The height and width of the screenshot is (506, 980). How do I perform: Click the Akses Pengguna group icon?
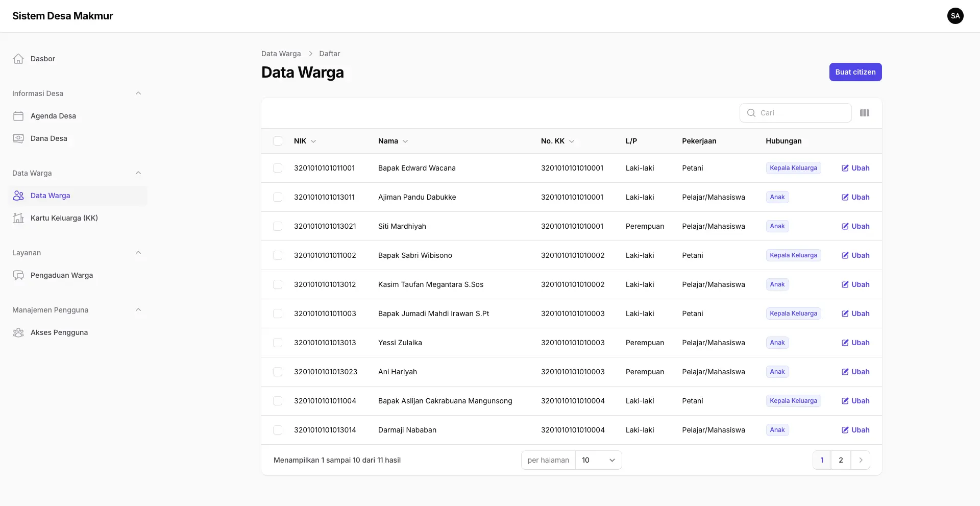tap(18, 332)
